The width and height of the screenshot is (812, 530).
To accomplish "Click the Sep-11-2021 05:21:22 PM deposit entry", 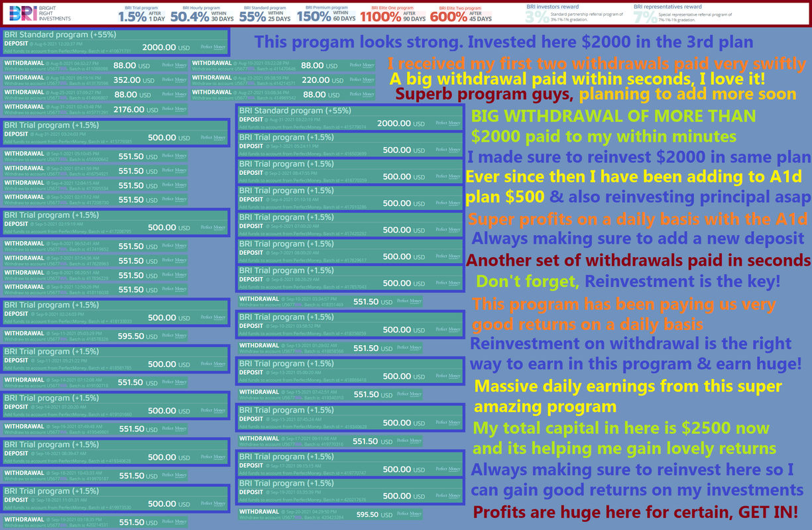I will [x=115, y=360].
